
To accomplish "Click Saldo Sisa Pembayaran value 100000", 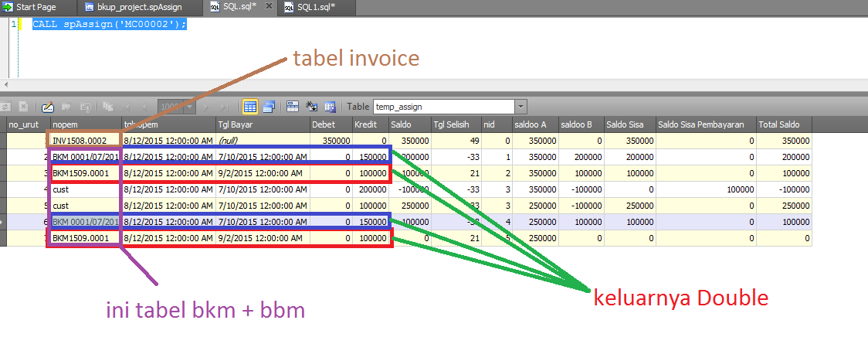I will [x=706, y=189].
